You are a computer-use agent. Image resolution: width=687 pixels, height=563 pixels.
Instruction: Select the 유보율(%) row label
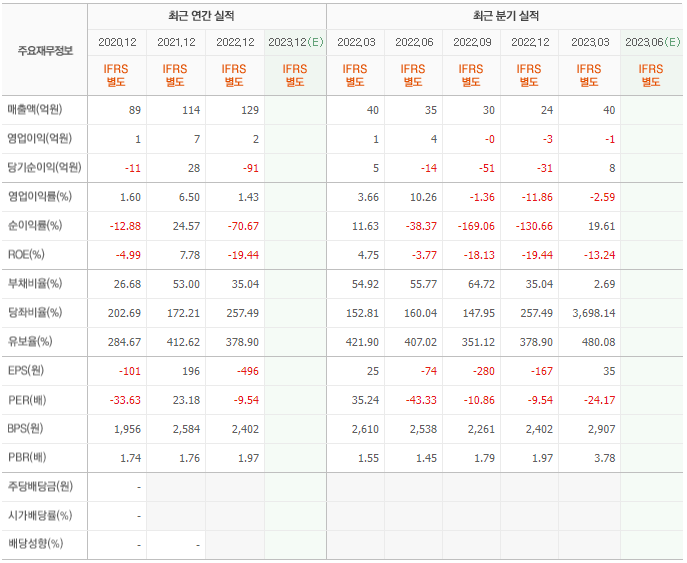[x=30, y=341]
